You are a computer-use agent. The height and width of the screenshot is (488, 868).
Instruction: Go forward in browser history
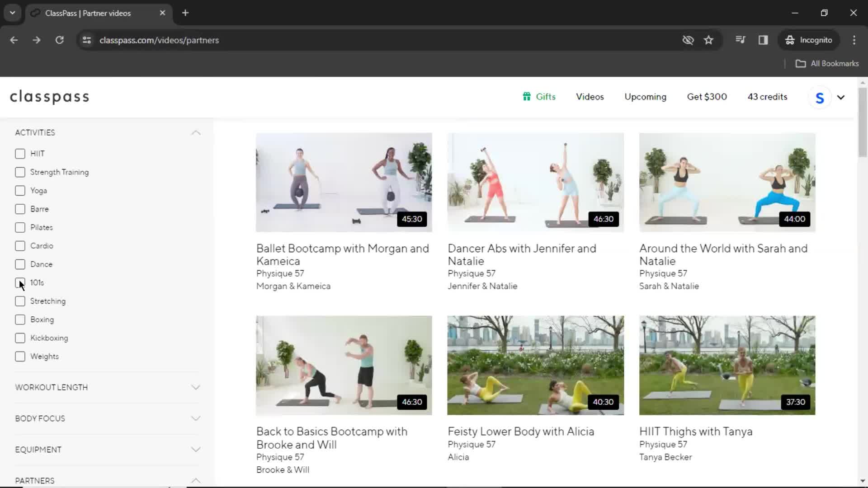coord(37,40)
